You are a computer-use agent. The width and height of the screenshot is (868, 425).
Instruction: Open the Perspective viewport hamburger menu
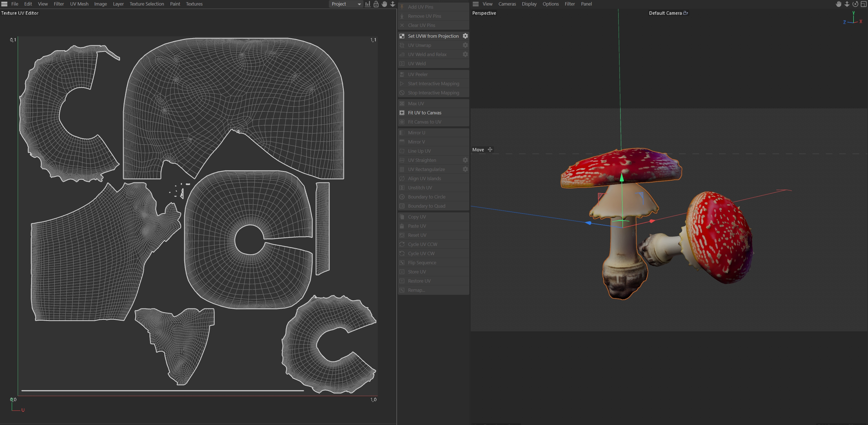click(475, 4)
